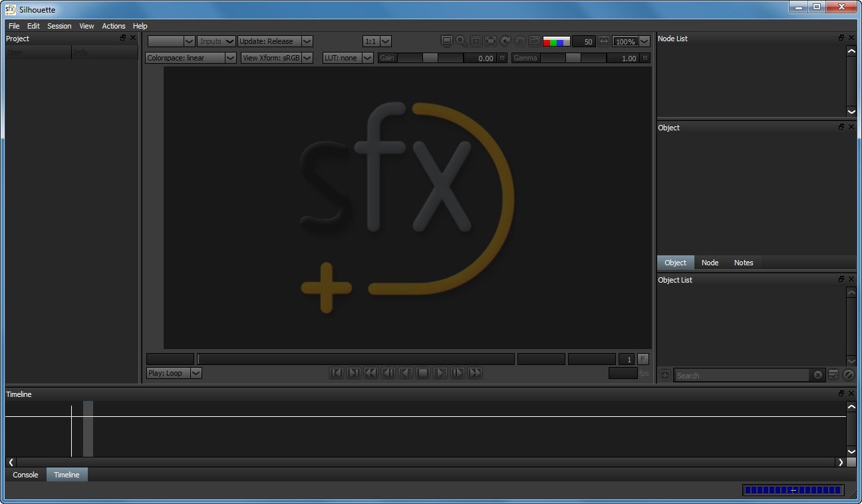Click the add object plus icon

pyautogui.click(x=665, y=375)
